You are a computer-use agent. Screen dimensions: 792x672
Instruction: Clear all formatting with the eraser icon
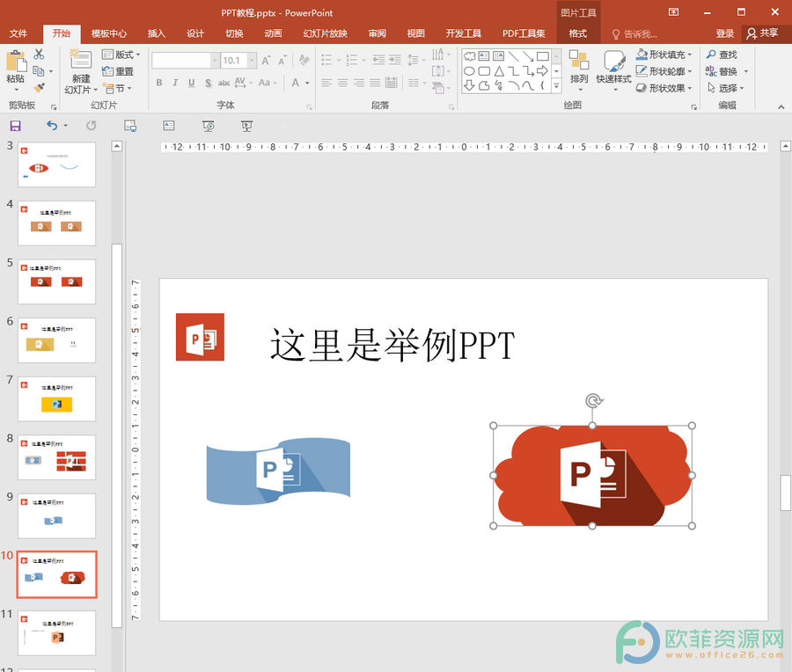(304, 60)
